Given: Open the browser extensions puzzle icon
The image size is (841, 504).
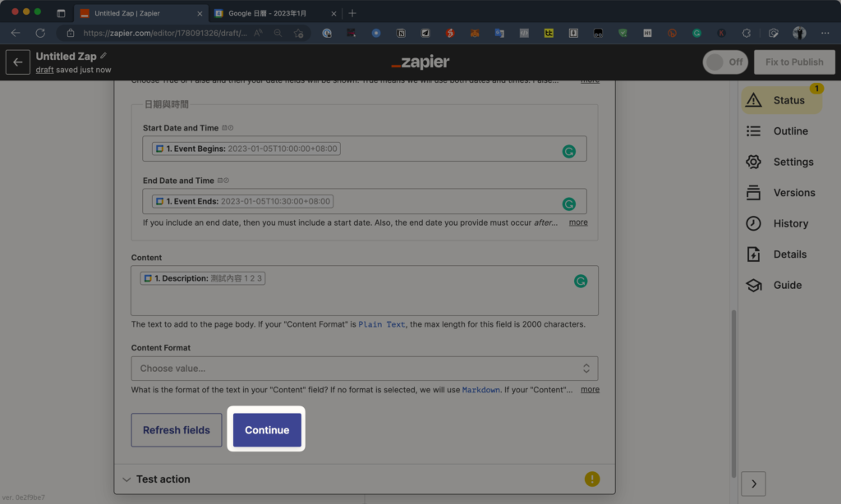Looking at the screenshot, I should (x=746, y=33).
